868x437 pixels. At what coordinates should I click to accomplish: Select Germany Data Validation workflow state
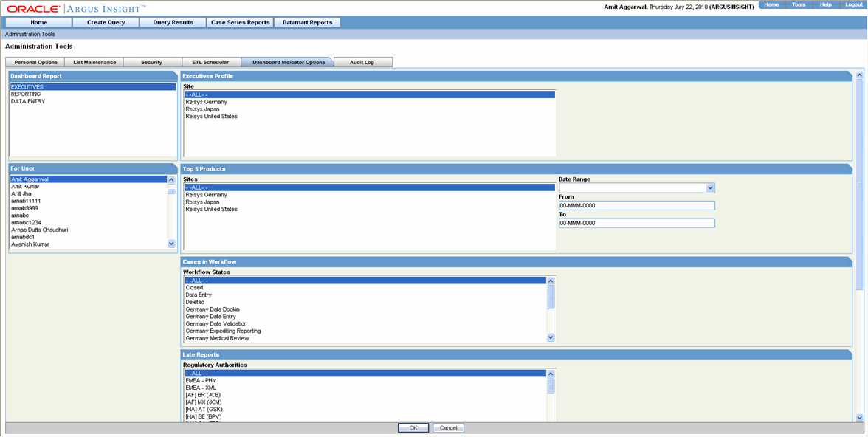365,323
